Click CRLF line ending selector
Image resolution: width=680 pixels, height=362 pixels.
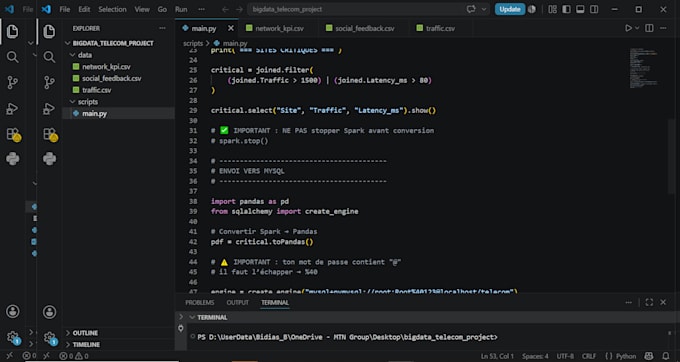[589, 356]
